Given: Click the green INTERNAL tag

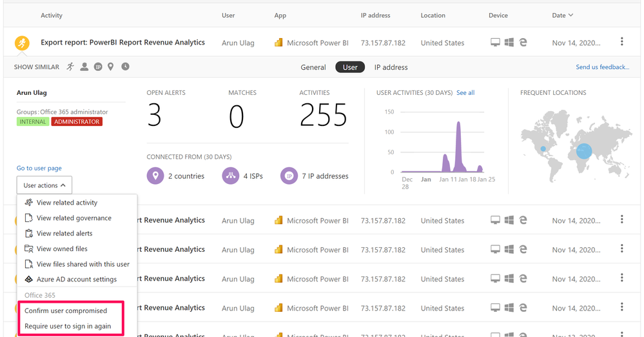Looking at the screenshot, I should pyautogui.click(x=33, y=122).
